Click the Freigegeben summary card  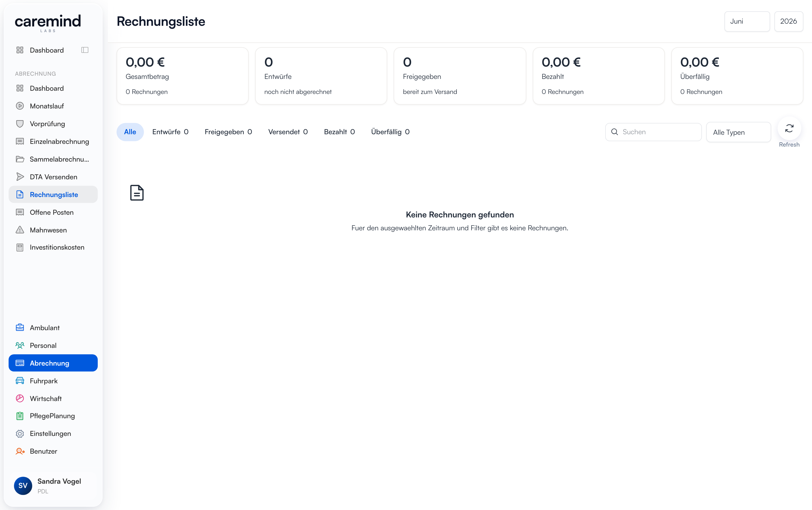point(460,76)
